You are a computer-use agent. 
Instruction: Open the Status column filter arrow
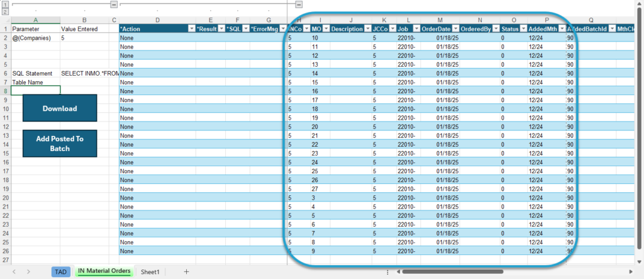coord(523,29)
